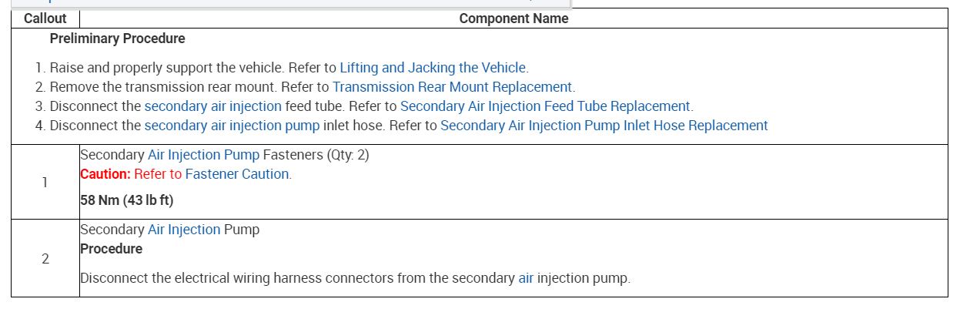Screen dimensions: 980x329
Task: Click 'Fasteners (Qty: 2)' text
Action: 316,155
